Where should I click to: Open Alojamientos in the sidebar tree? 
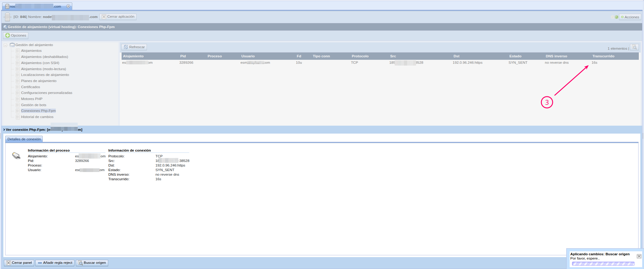coord(31,51)
